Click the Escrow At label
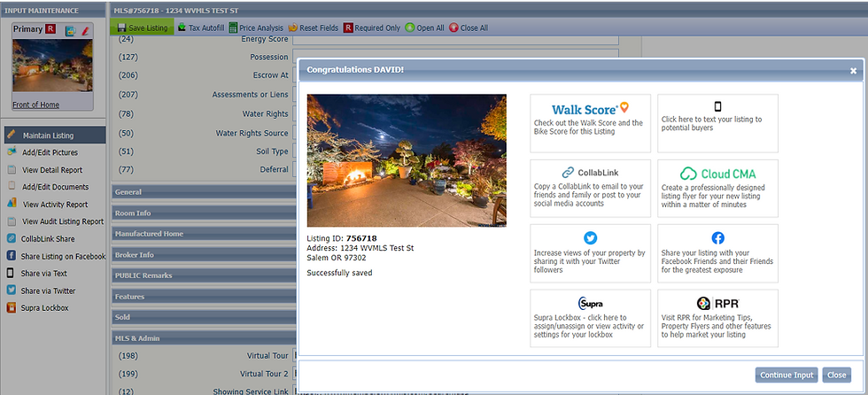Image resolution: width=868 pixels, height=395 pixels. click(271, 75)
